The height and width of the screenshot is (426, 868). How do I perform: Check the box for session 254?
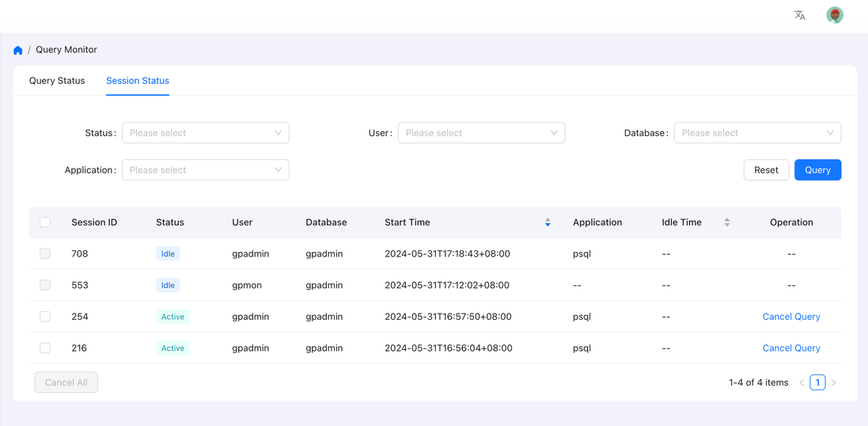(45, 317)
